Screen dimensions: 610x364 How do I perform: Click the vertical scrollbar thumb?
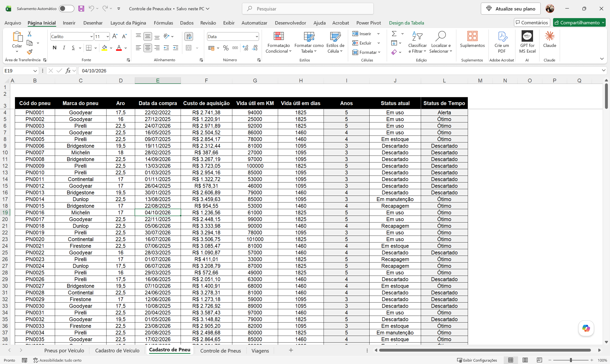(x=606, y=96)
